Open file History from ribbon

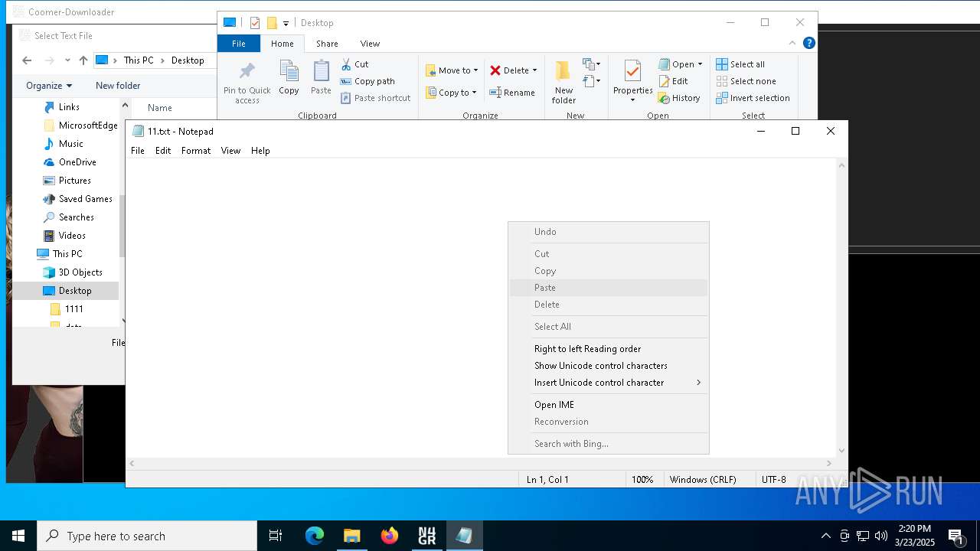679,98
